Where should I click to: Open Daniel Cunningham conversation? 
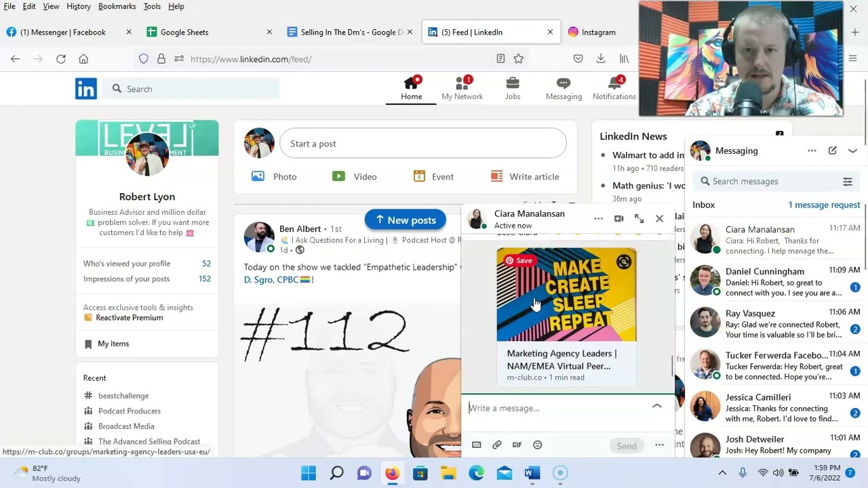(776, 281)
